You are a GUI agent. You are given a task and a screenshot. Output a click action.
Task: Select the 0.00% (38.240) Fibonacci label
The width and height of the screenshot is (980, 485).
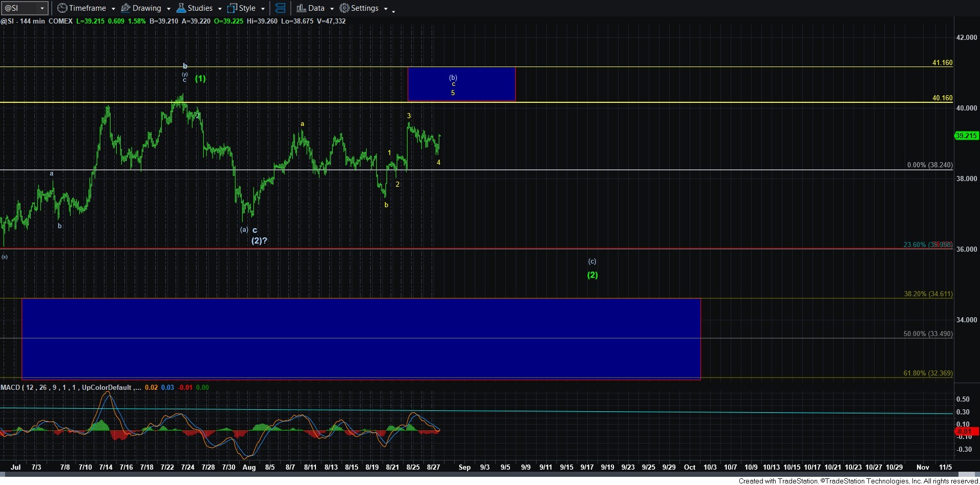(930, 165)
